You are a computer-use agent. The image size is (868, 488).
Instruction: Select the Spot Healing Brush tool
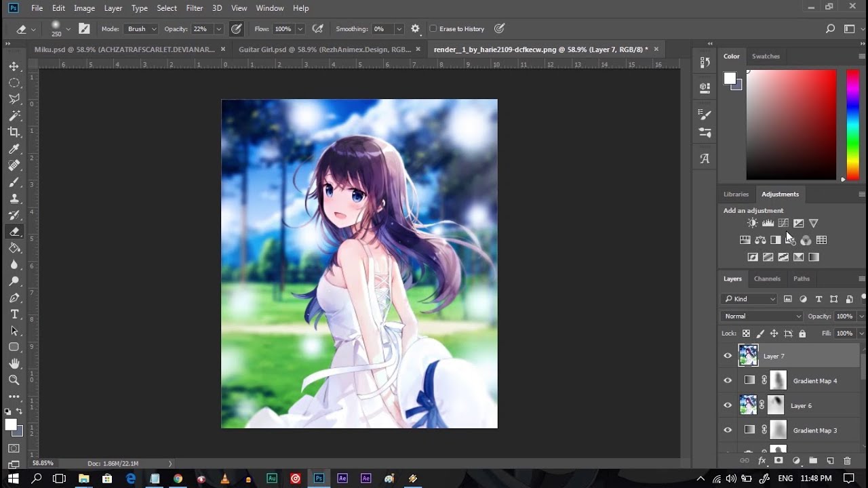(x=14, y=165)
